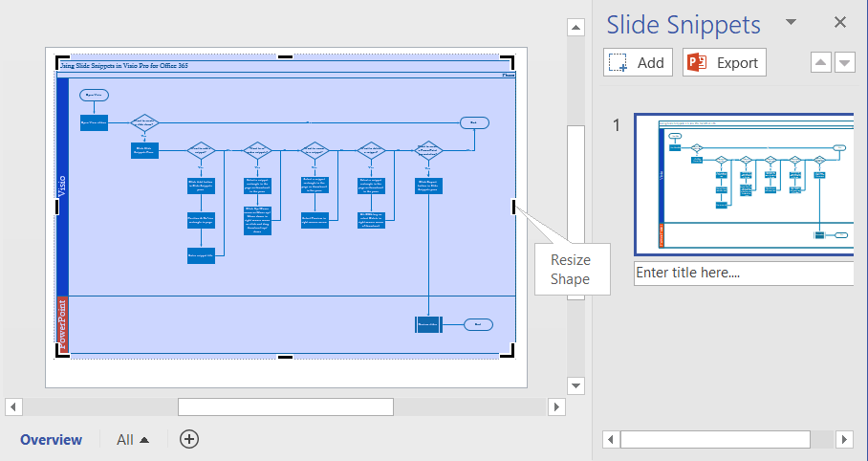Screen dimensions: 868x461
Task: Click Add button in Slide Snippets pane
Action: [638, 62]
